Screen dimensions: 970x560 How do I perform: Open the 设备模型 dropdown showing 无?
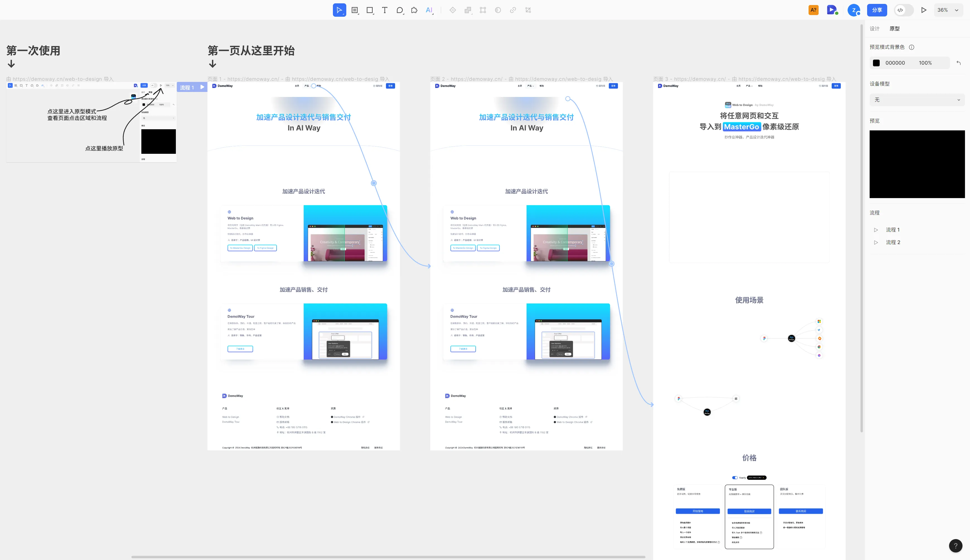click(917, 100)
